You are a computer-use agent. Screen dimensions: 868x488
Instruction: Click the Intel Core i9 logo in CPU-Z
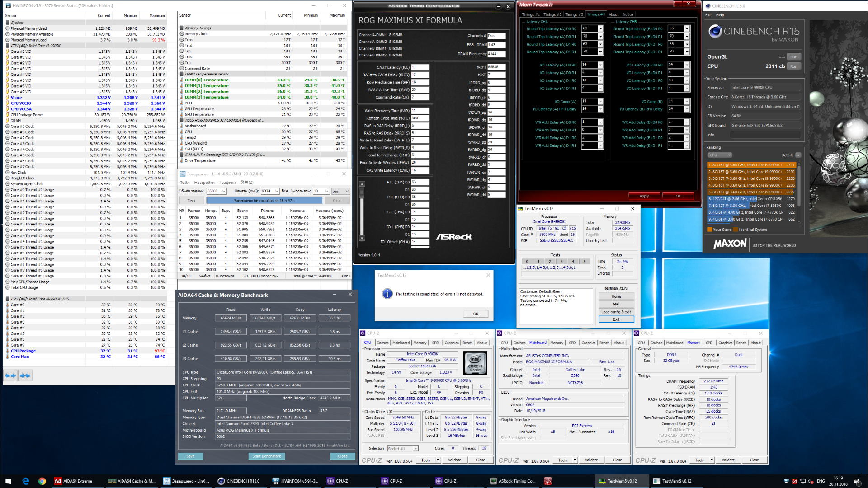(x=476, y=364)
